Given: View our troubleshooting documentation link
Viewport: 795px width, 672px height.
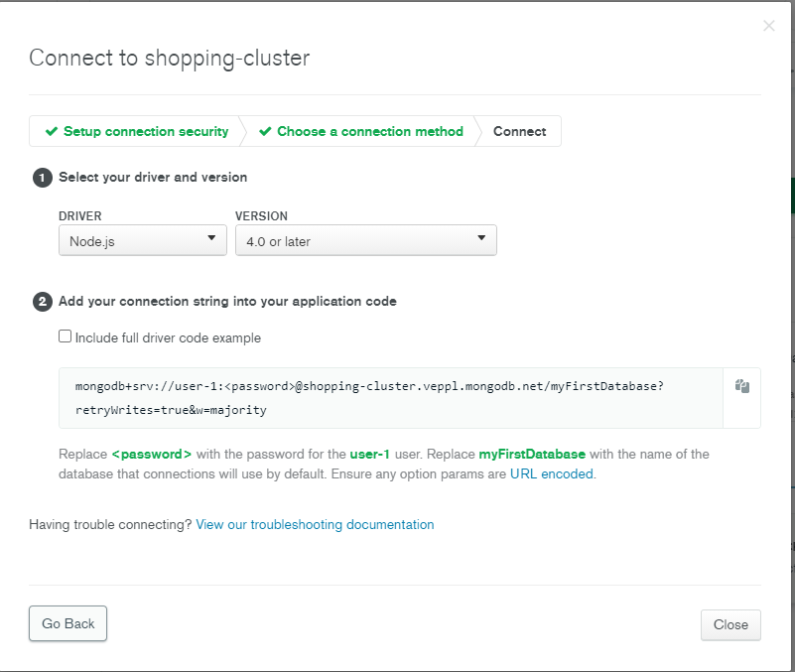Looking at the screenshot, I should [x=315, y=524].
